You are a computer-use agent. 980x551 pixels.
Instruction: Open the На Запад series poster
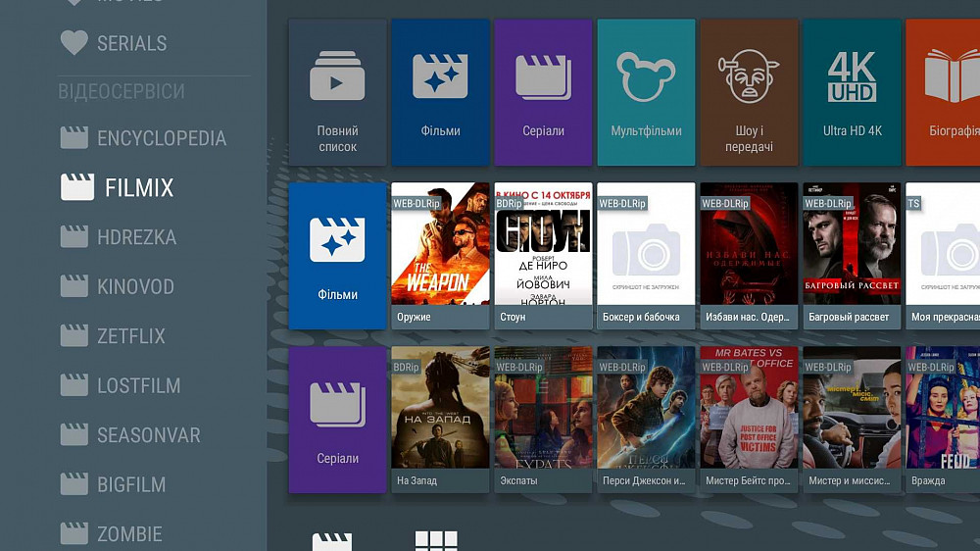click(x=440, y=408)
